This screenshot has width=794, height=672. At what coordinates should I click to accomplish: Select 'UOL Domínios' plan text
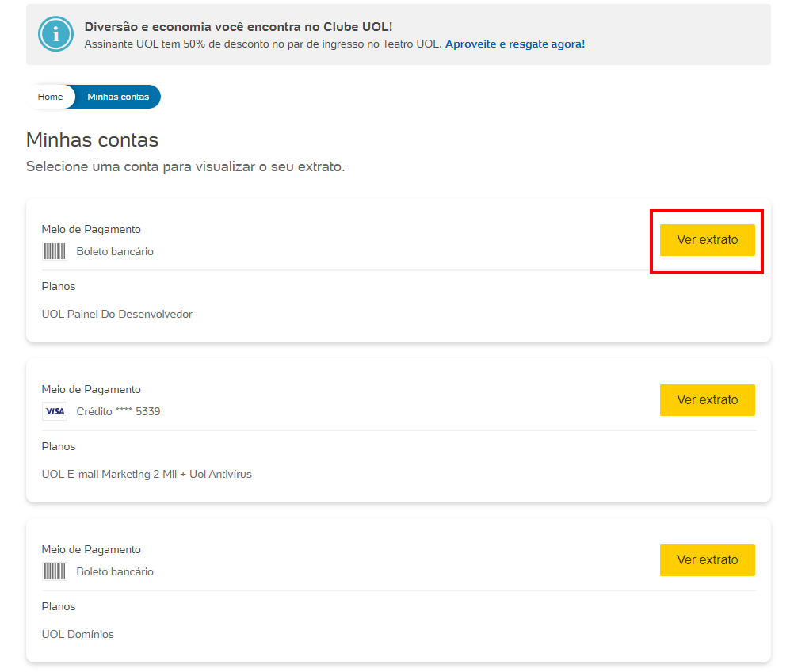tap(78, 634)
